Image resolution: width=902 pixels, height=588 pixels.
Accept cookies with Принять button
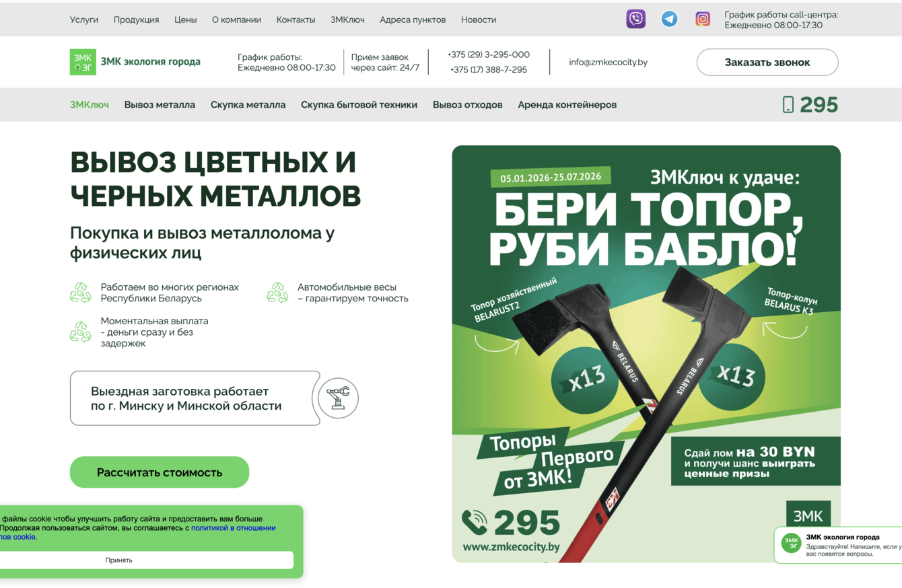(118, 560)
